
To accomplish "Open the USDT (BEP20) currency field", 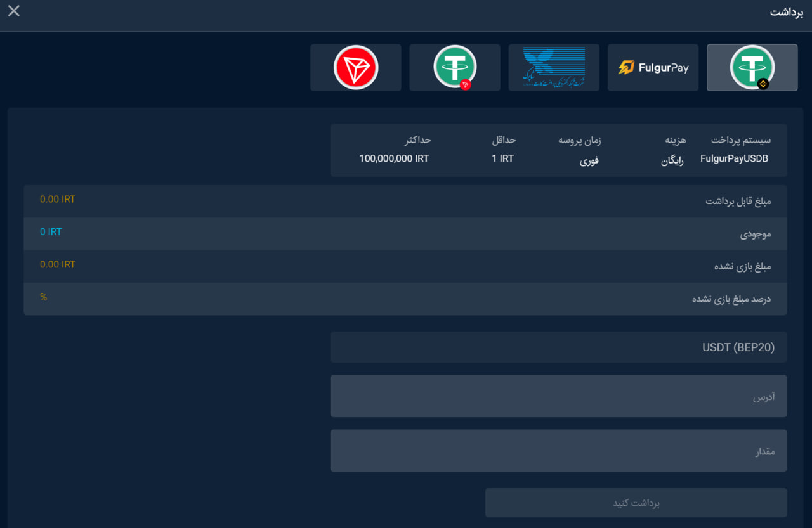I will (x=558, y=347).
